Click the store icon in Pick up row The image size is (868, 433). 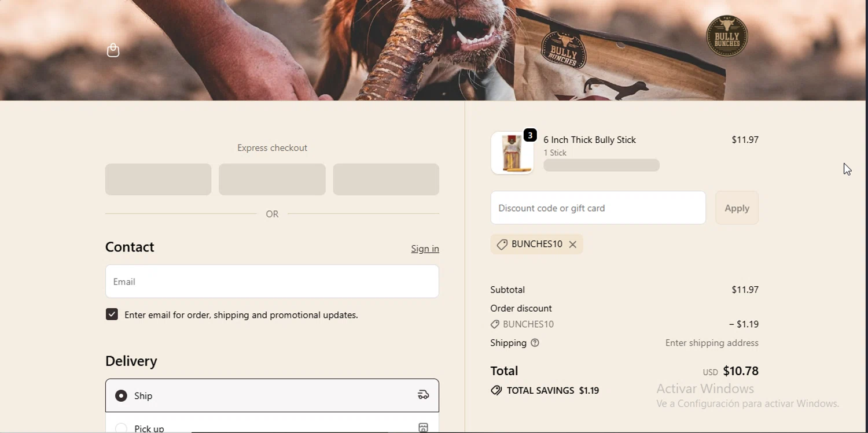424,428
